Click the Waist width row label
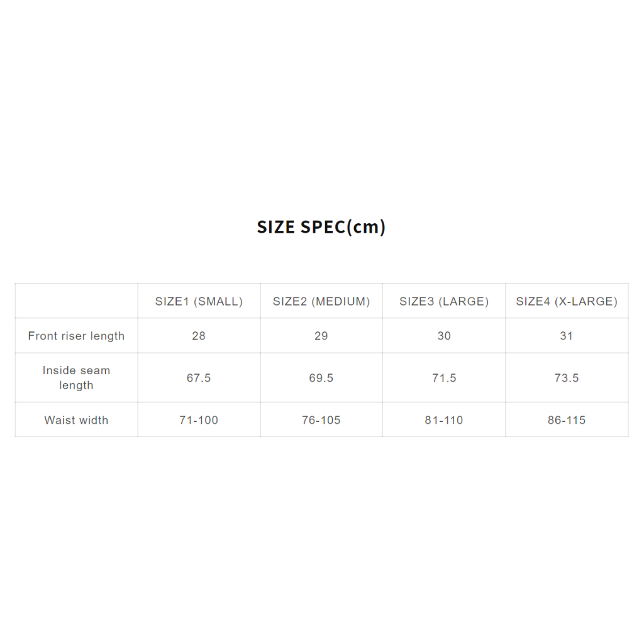This screenshot has height=644, width=644. [x=76, y=420]
